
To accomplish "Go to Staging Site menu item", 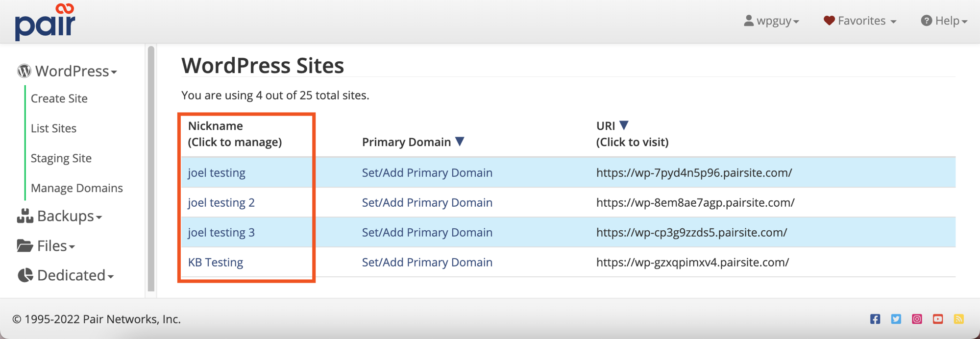I will tap(61, 158).
